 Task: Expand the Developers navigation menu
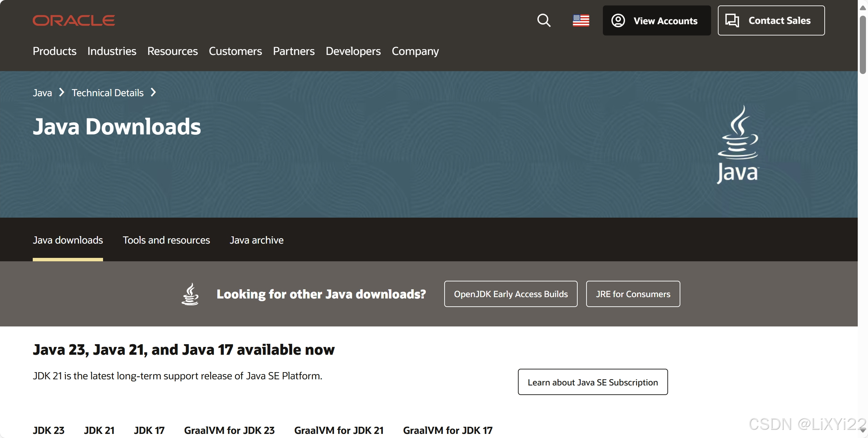(353, 51)
